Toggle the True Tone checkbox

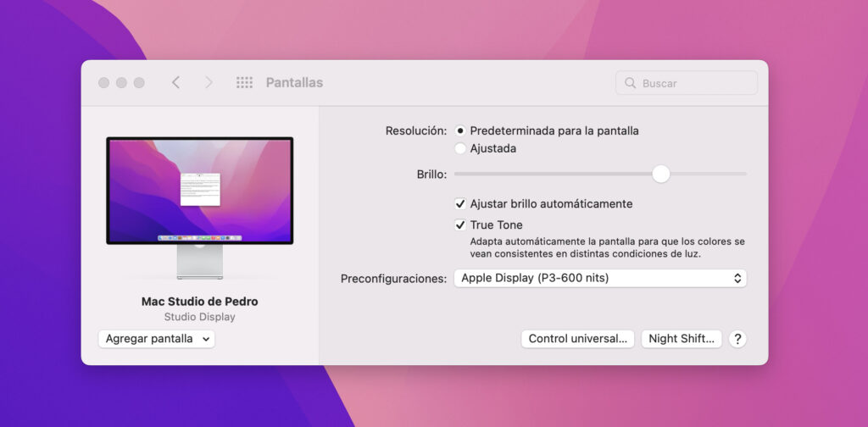[460, 225]
